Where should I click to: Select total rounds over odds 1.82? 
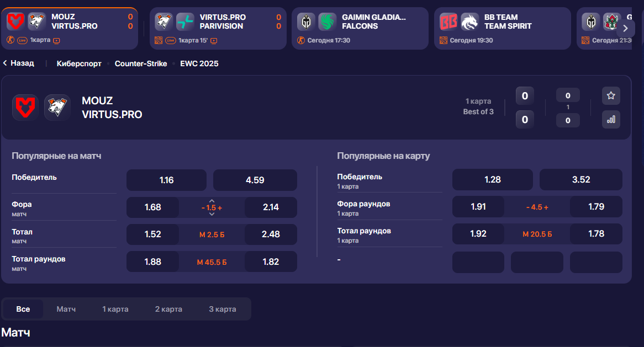pyautogui.click(x=271, y=261)
